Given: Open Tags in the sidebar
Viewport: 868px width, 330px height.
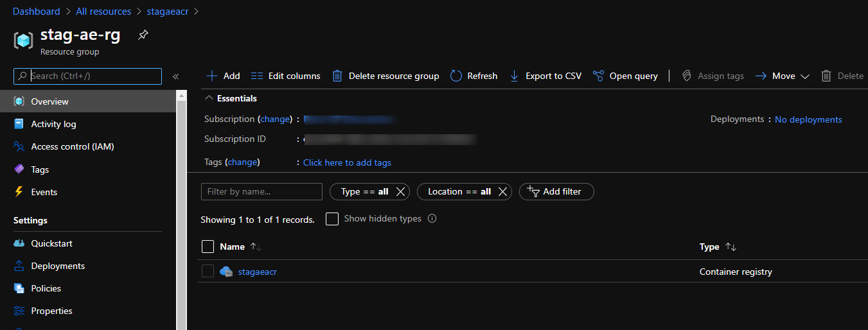Looking at the screenshot, I should click(x=88, y=169).
